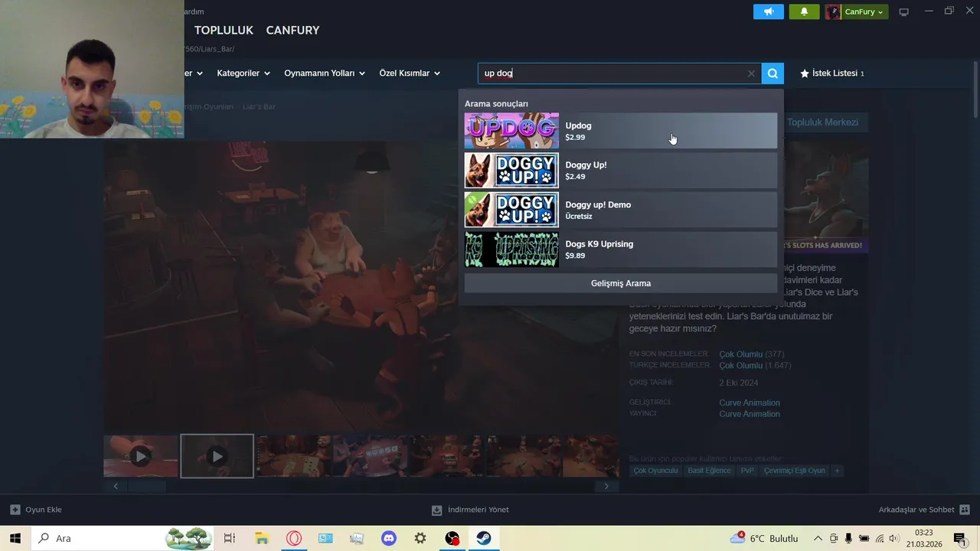Click the system tray Wi-Fi icon
Viewport: 980px width, 551px height.
click(x=880, y=539)
